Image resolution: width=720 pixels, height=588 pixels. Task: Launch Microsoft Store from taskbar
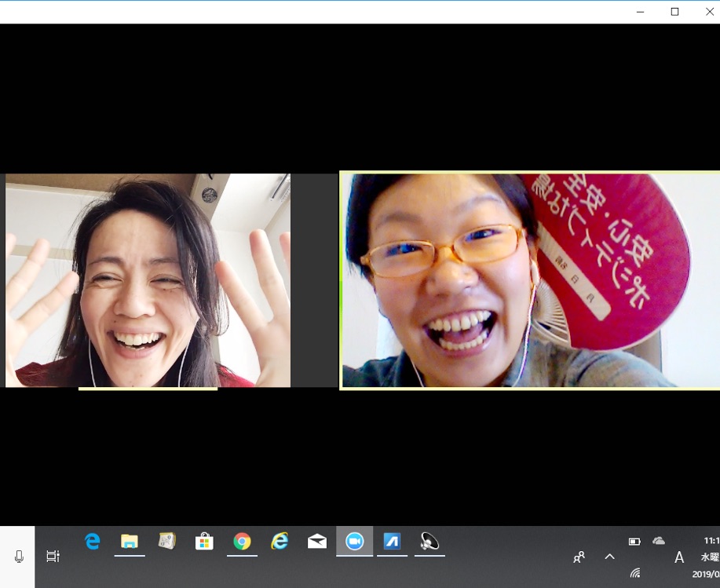click(x=204, y=541)
